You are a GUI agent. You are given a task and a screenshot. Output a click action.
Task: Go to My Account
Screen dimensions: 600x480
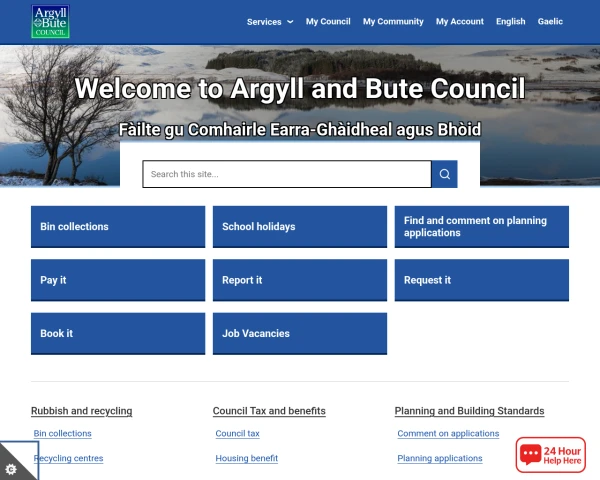coord(460,21)
